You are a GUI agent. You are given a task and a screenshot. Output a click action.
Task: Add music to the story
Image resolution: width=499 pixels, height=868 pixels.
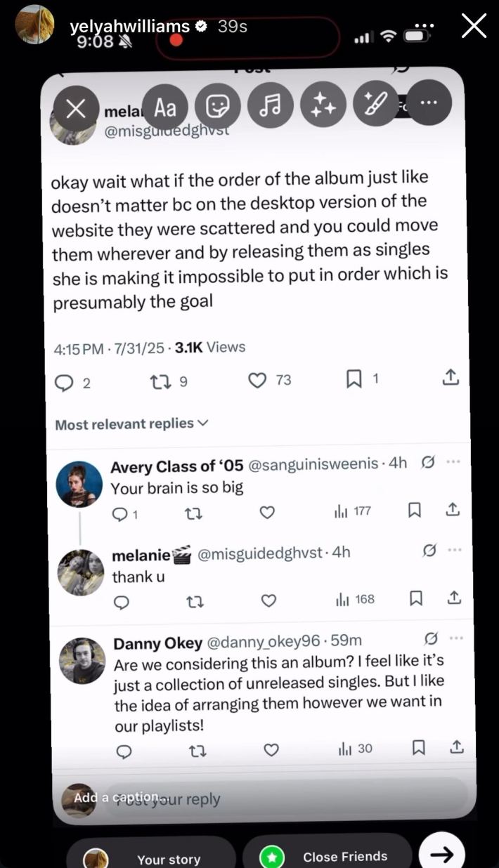point(269,107)
